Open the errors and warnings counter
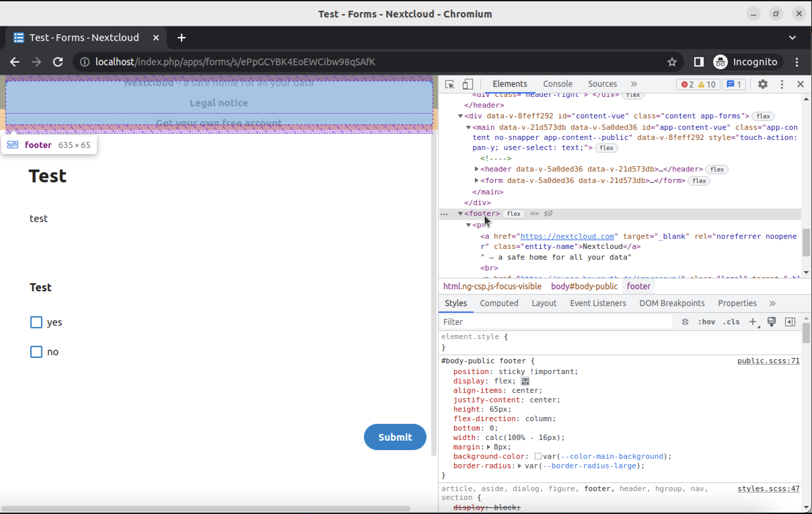Viewport: 812px width, 514px height. [697, 84]
